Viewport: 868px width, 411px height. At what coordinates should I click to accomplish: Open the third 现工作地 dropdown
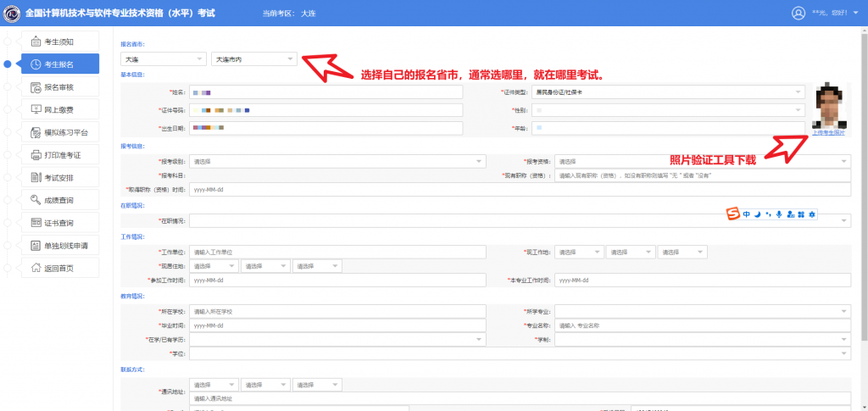point(682,252)
